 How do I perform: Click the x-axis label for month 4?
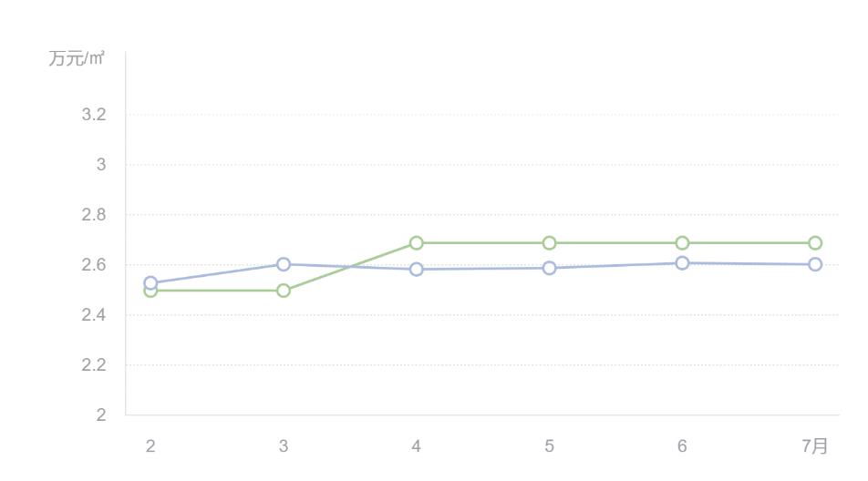click(x=417, y=445)
